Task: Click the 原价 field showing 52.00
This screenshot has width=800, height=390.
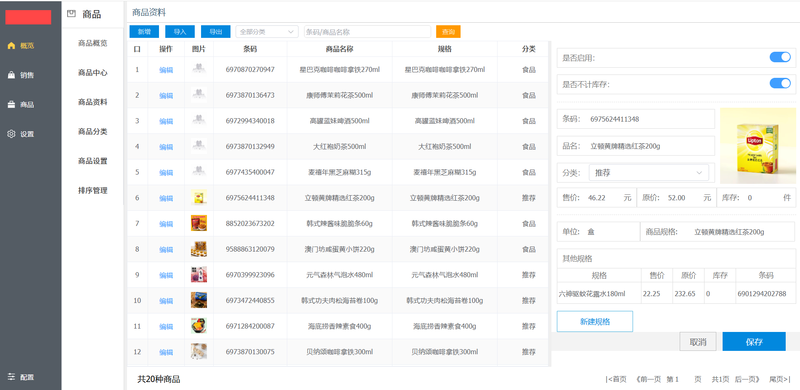Action: [677, 198]
